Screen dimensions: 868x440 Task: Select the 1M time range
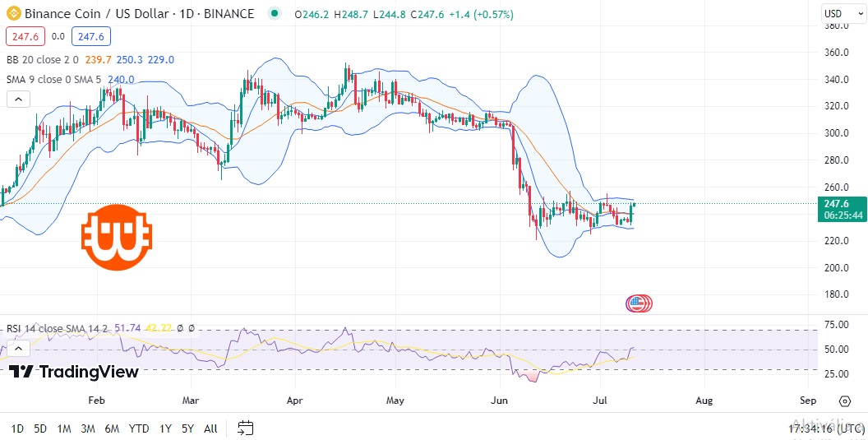click(x=64, y=428)
